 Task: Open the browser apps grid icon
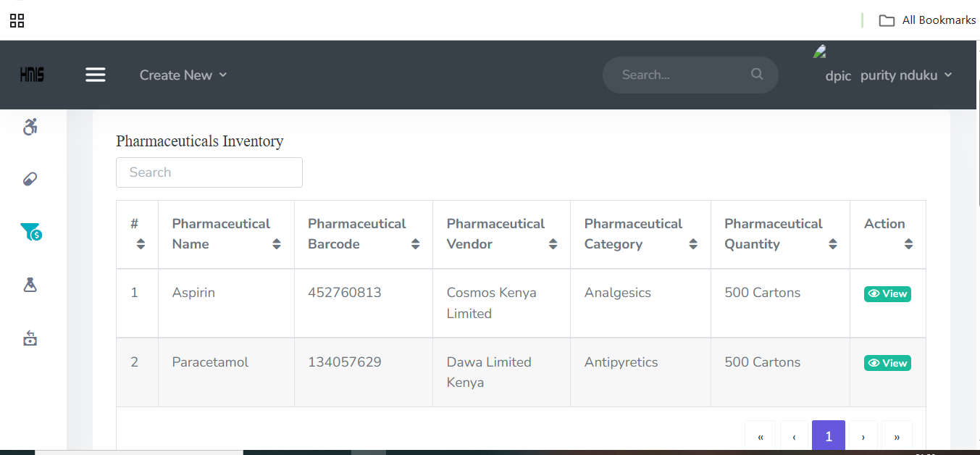(17, 20)
